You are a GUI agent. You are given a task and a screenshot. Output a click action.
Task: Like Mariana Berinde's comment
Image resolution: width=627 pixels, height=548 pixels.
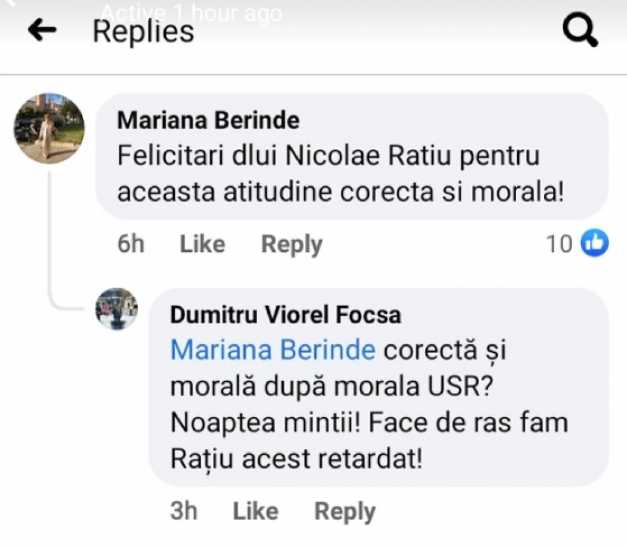point(202,244)
